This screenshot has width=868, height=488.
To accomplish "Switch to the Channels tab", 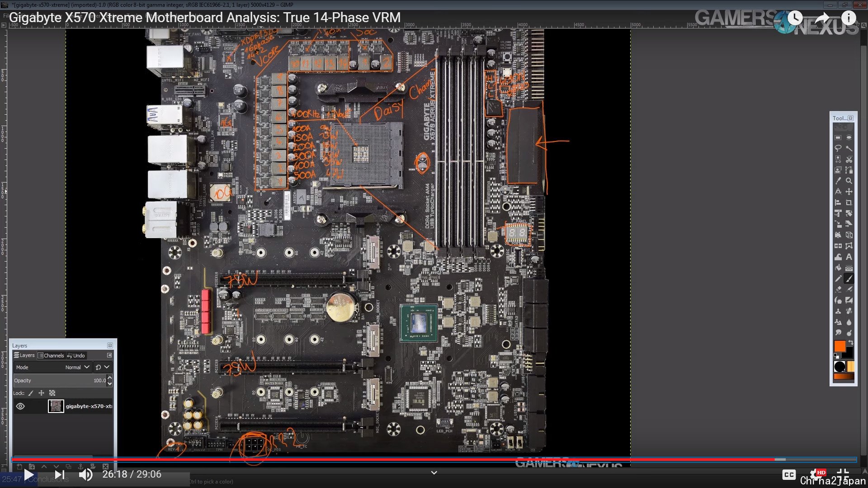I will point(51,356).
